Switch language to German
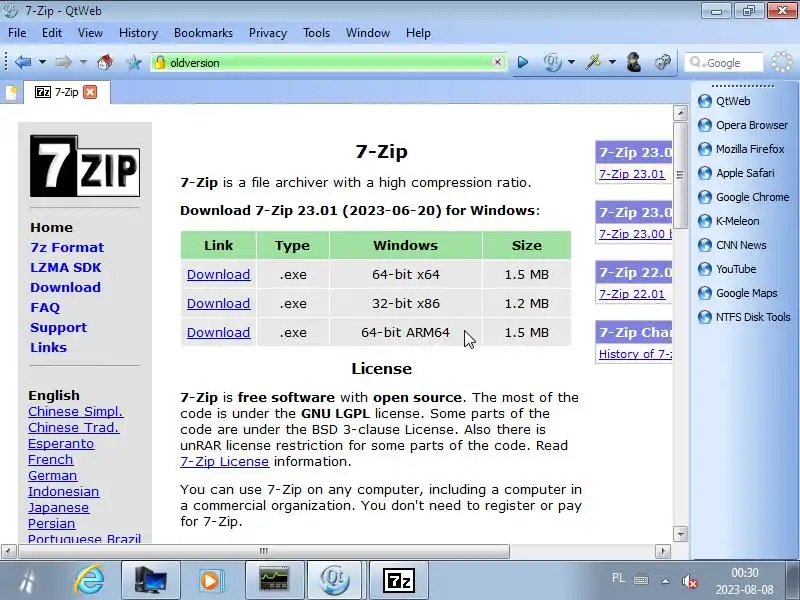Viewport: 800px width, 600px height. (53, 476)
